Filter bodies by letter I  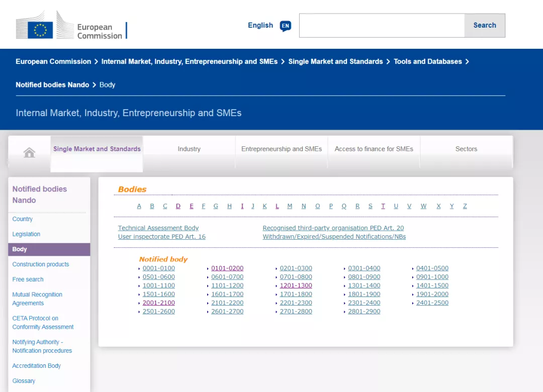tap(242, 206)
